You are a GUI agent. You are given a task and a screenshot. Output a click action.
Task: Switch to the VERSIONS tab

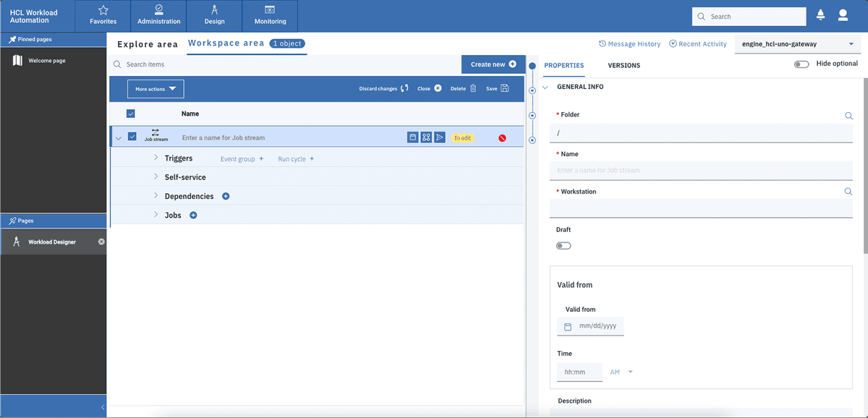click(624, 65)
